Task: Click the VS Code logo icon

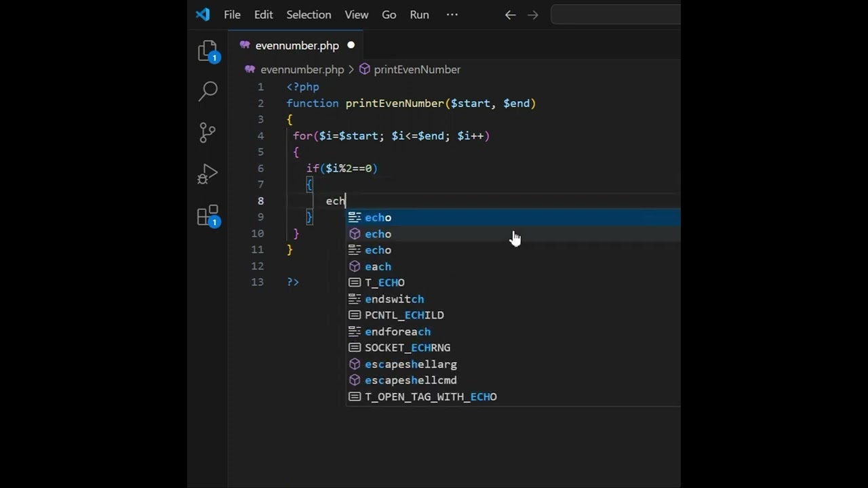Action: click(x=203, y=14)
